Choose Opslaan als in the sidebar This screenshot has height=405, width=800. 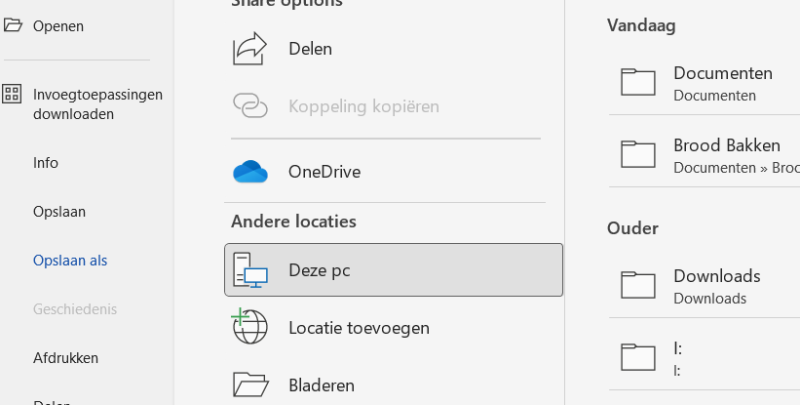point(70,261)
